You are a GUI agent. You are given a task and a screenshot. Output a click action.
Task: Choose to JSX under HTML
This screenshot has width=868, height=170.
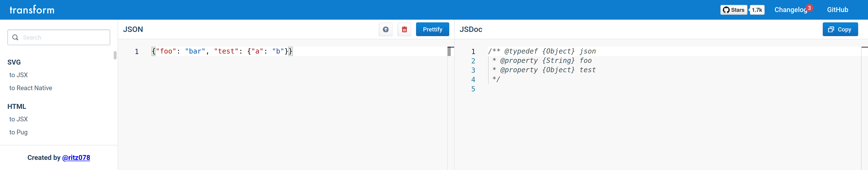point(18,119)
